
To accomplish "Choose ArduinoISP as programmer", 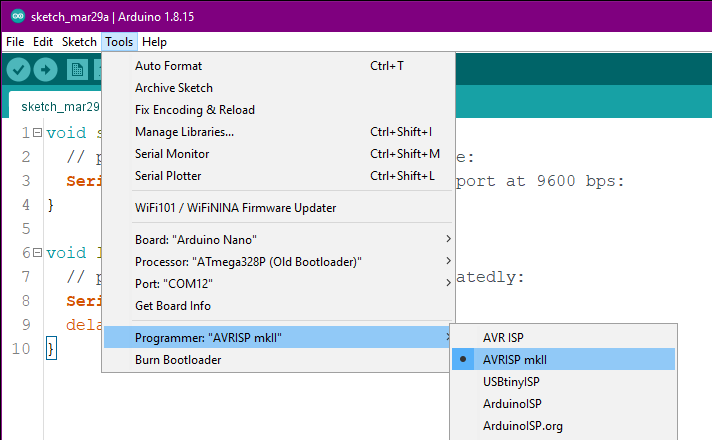I will click(x=512, y=403).
